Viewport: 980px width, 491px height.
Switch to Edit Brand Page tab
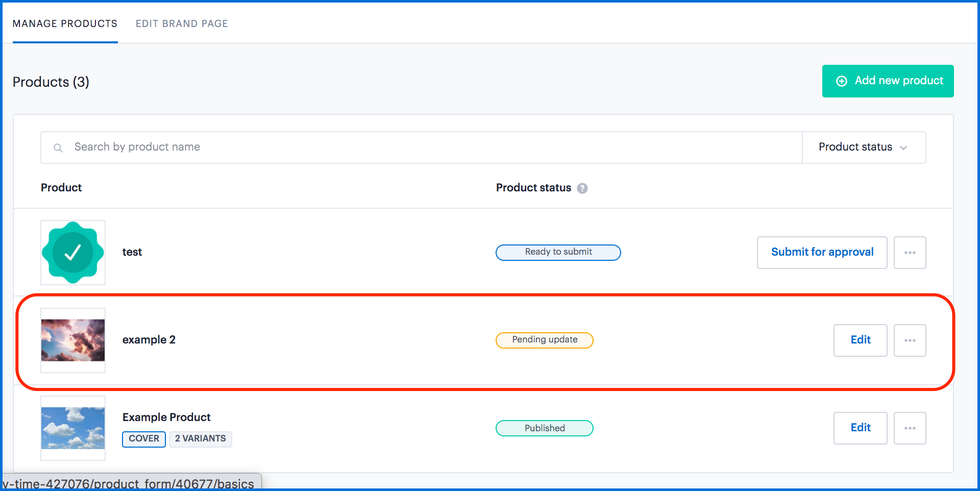(x=182, y=23)
